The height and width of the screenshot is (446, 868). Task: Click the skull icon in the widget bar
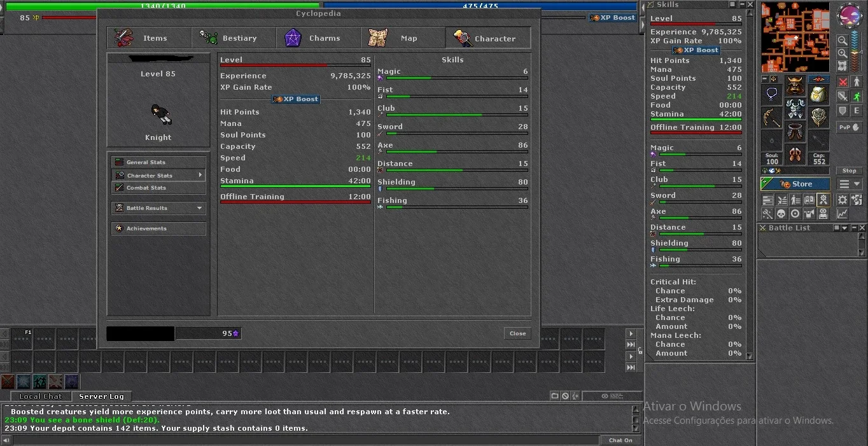pyautogui.click(x=781, y=214)
